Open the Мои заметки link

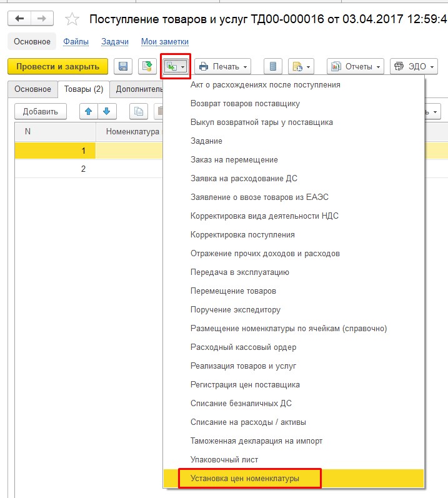pyautogui.click(x=165, y=42)
